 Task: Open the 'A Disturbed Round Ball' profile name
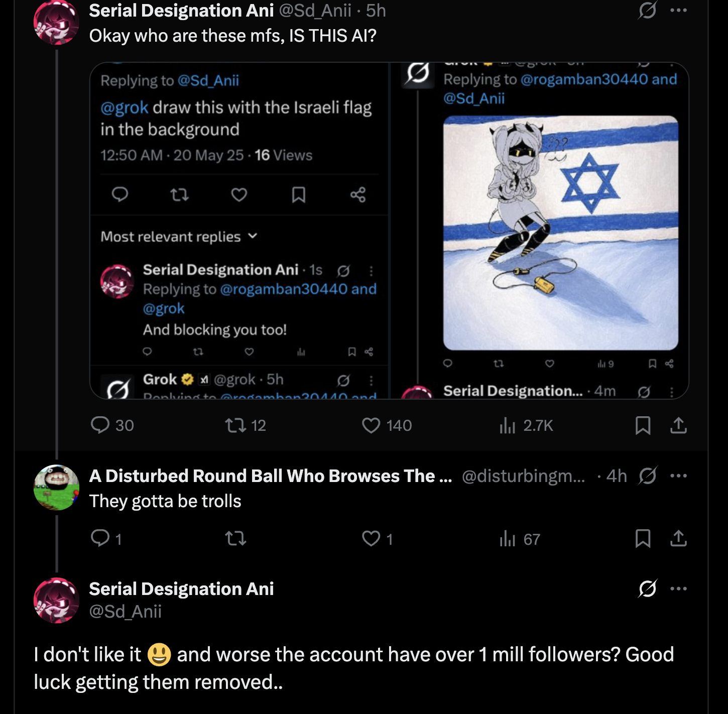270,476
